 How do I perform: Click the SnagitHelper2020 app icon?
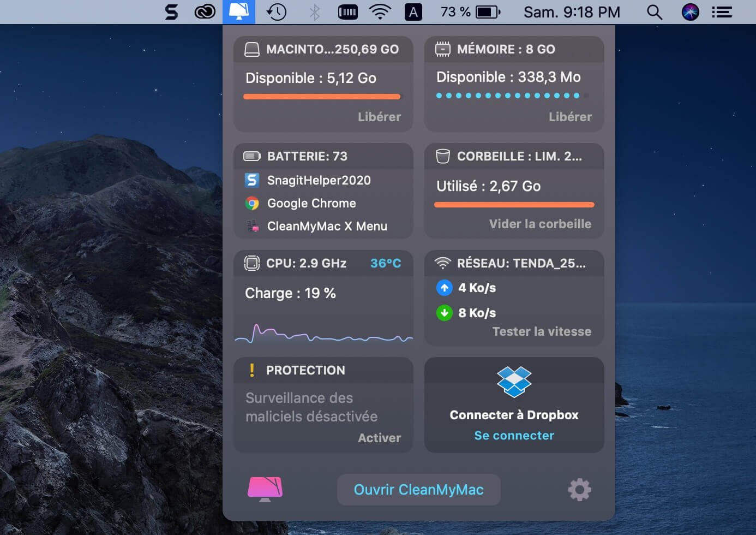click(251, 180)
